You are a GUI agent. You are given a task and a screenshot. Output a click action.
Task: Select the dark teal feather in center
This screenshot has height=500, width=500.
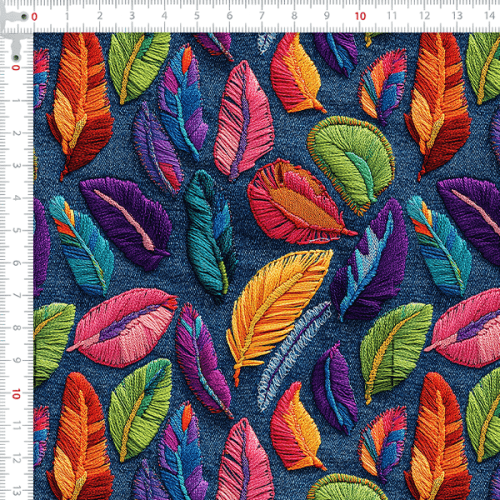pyautogui.click(x=209, y=233)
